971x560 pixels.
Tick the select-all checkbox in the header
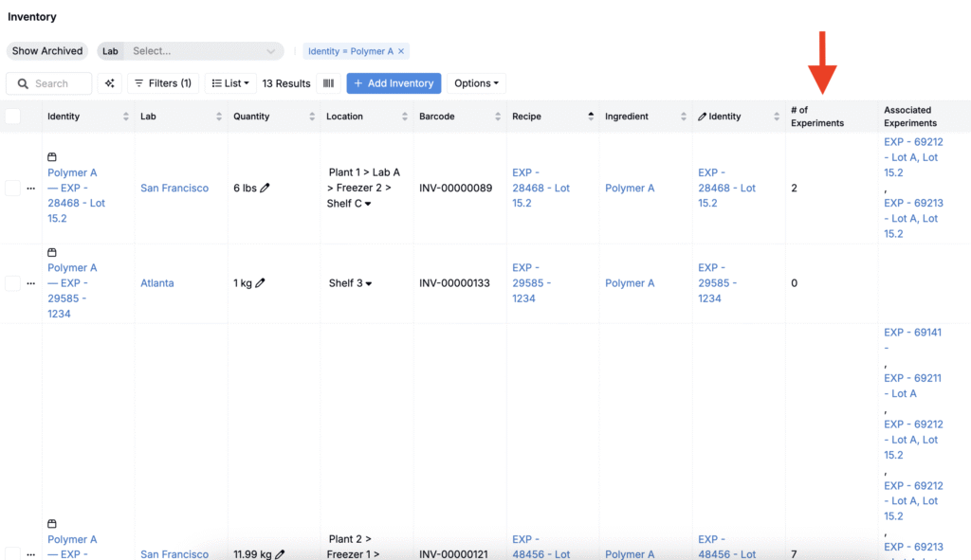point(13,117)
